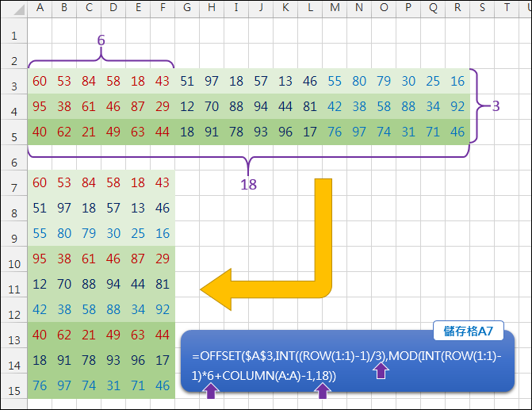532x410 pixels.
Task: Select column B header
Action: coord(64,8)
